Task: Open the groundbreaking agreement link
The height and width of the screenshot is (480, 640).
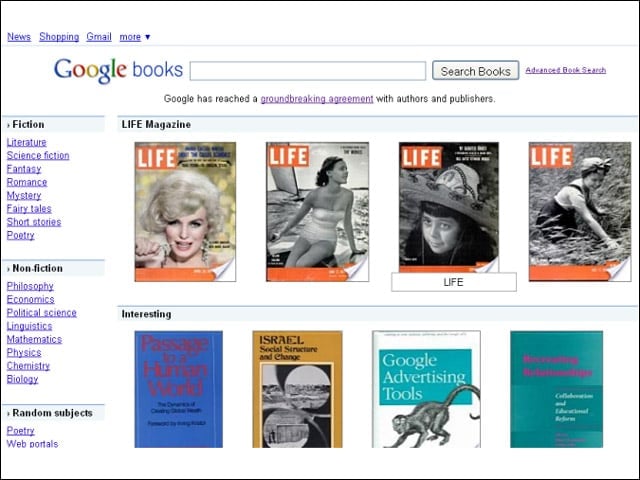Action: (x=317, y=99)
